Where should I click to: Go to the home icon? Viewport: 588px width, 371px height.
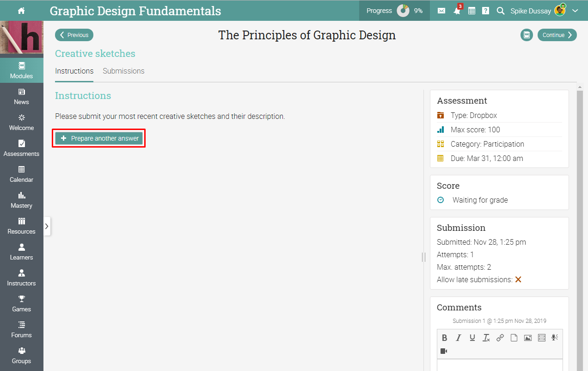tap(21, 11)
